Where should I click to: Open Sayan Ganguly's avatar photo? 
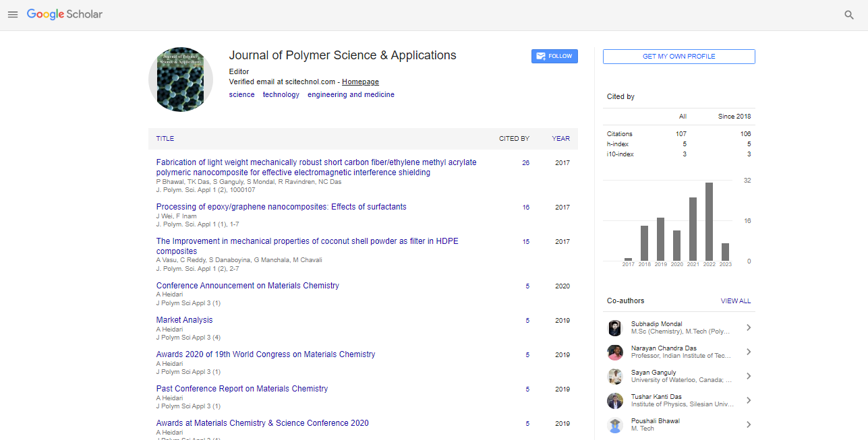(x=614, y=377)
